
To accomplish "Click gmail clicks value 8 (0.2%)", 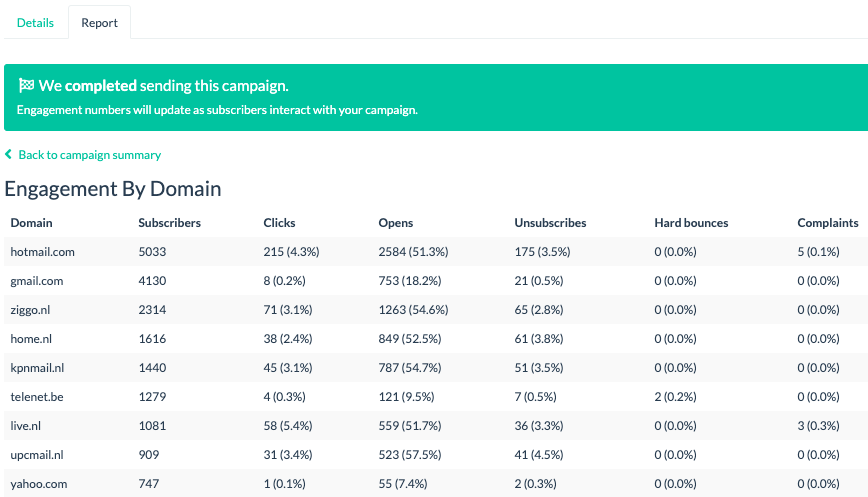I will [x=285, y=281].
